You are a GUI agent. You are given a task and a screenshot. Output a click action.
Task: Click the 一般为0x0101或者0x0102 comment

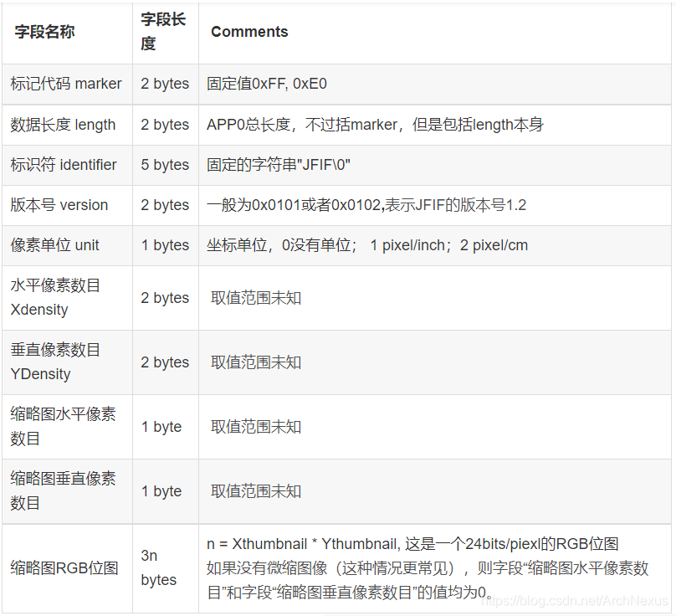[x=366, y=205]
